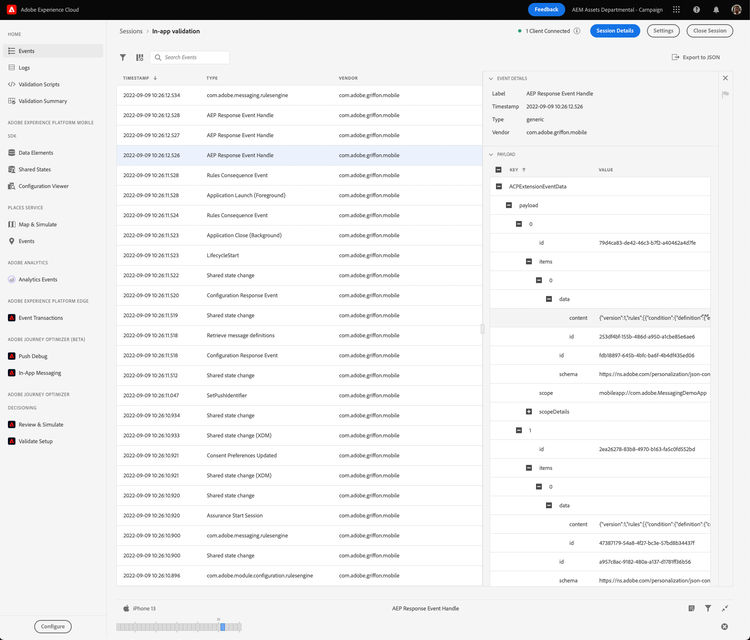Click the round close icon beside the timeline

click(725, 627)
